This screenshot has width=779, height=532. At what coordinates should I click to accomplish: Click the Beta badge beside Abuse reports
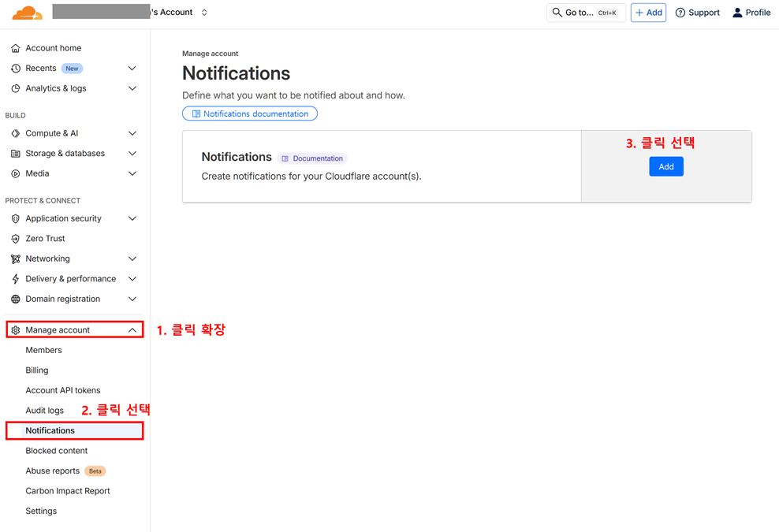pyautogui.click(x=95, y=471)
